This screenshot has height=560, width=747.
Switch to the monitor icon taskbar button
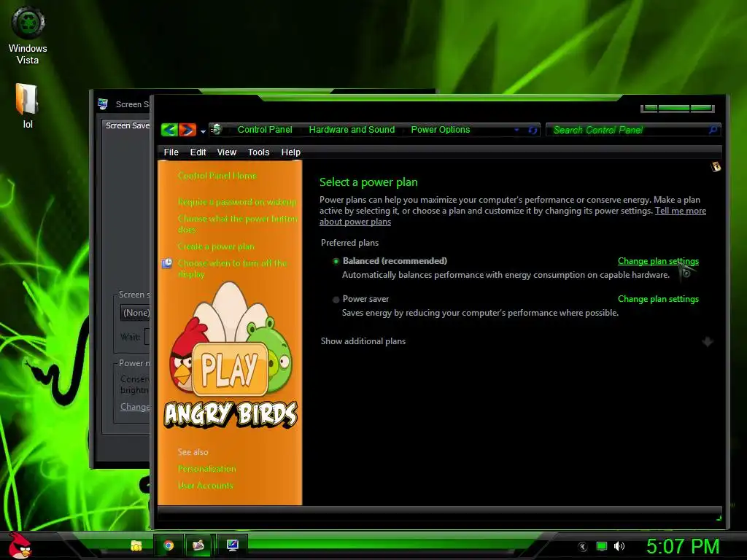click(233, 545)
